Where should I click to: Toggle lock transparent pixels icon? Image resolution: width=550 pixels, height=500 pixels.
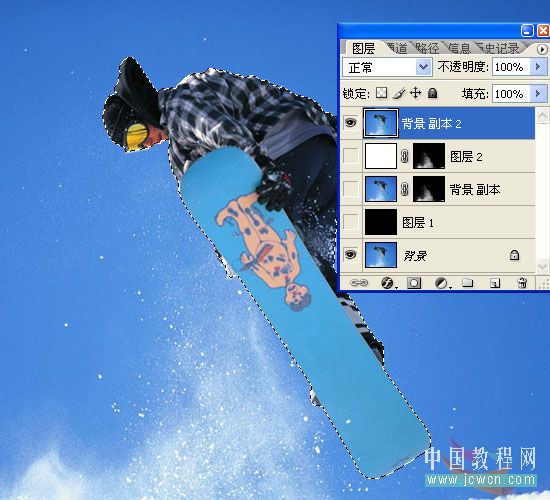(x=382, y=93)
